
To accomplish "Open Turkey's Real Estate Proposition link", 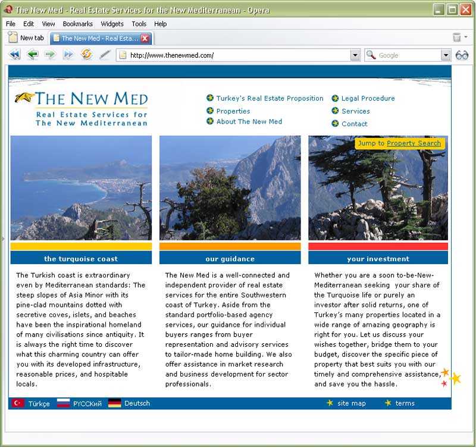I will pyautogui.click(x=270, y=98).
